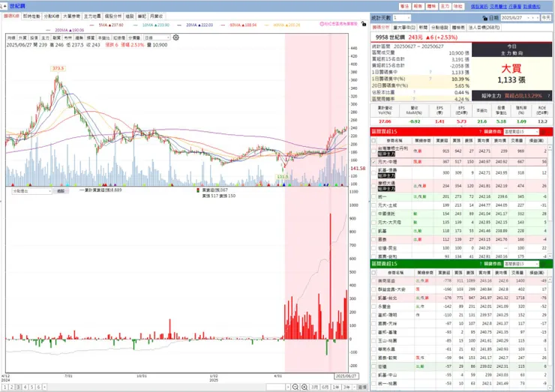Viewport: 555px width, 392px height.
Task: Uncheck the 元大-中壢 broker checkbox
Action: pyautogui.click(x=373, y=162)
